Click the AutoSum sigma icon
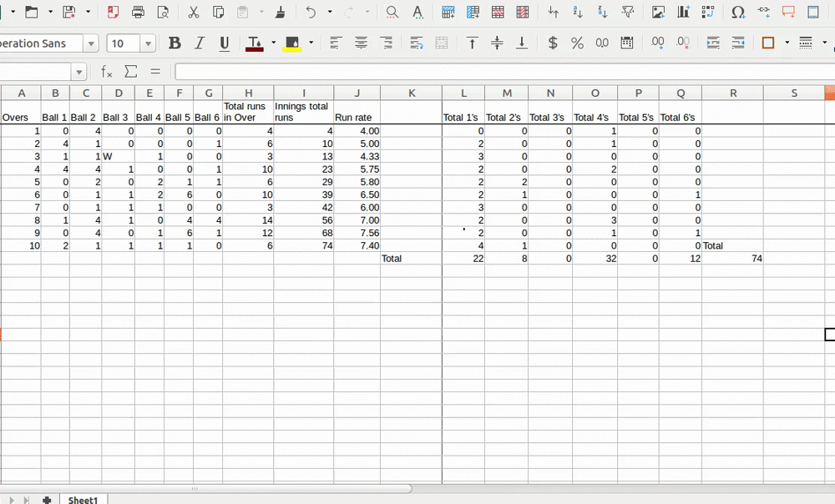The height and width of the screenshot is (504, 835). point(130,72)
